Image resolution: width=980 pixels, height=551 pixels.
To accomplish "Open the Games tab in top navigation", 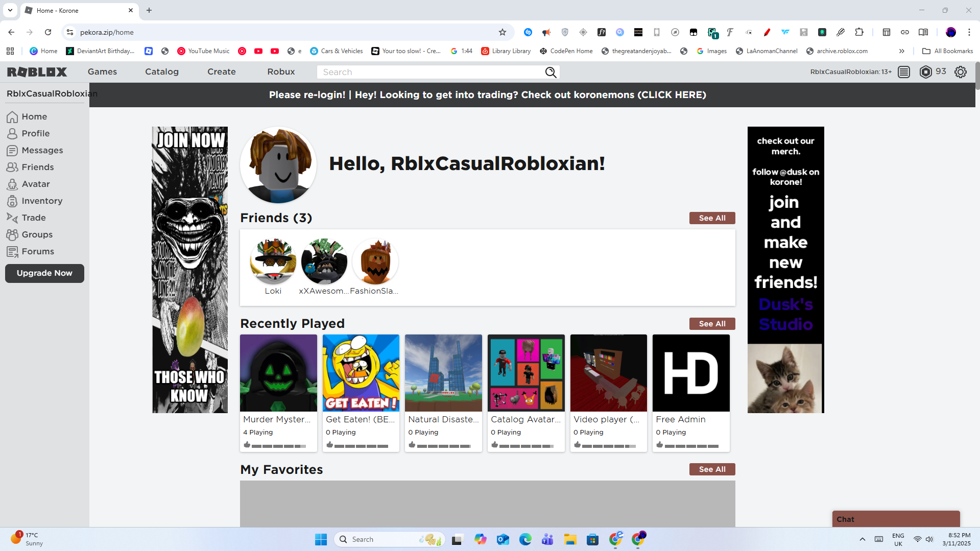I will [102, 72].
